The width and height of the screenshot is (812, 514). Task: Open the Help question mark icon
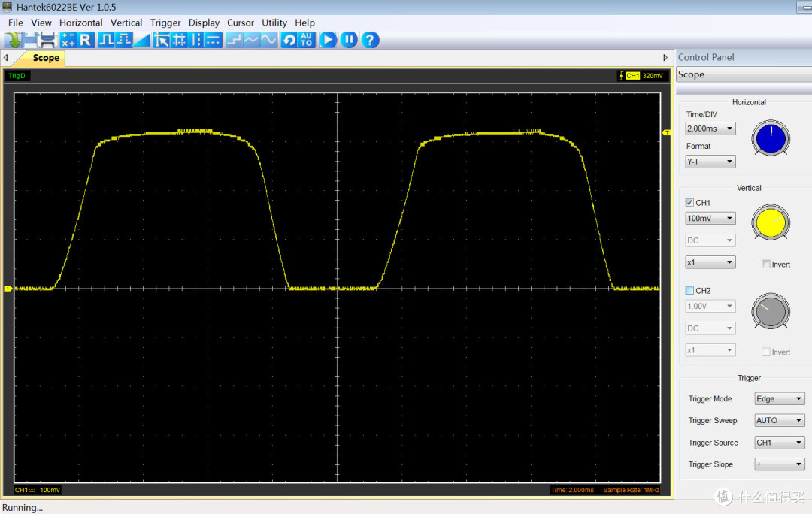click(x=370, y=40)
